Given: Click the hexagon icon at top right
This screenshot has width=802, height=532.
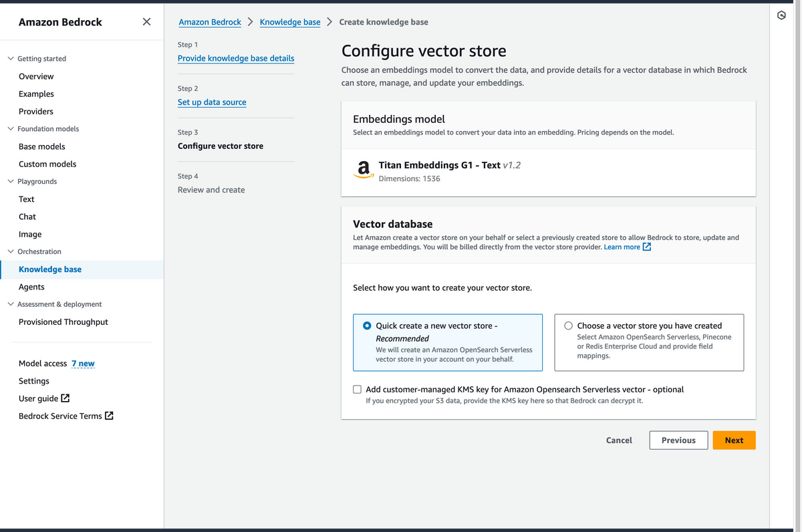Looking at the screenshot, I should (781, 15).
